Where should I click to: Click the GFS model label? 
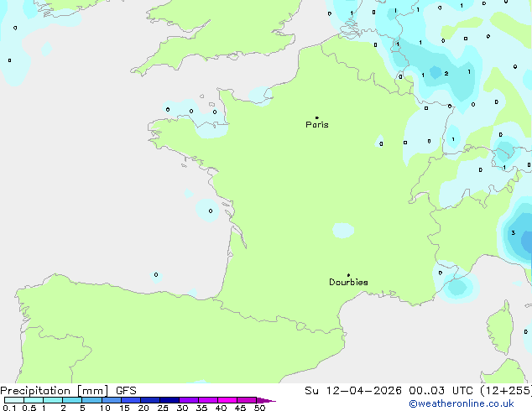pos(126,390)
